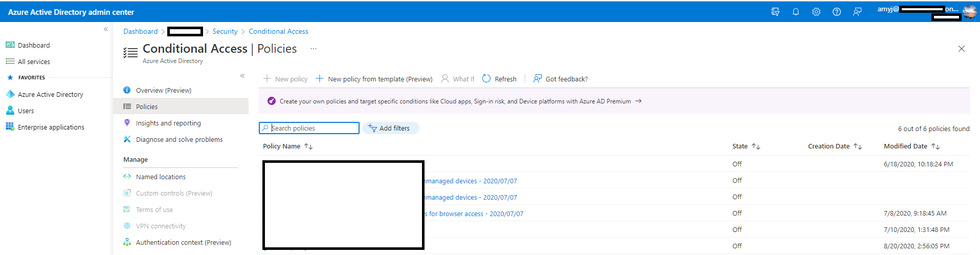Collapse the Conditional Access menu chevron

coord(242,76)
